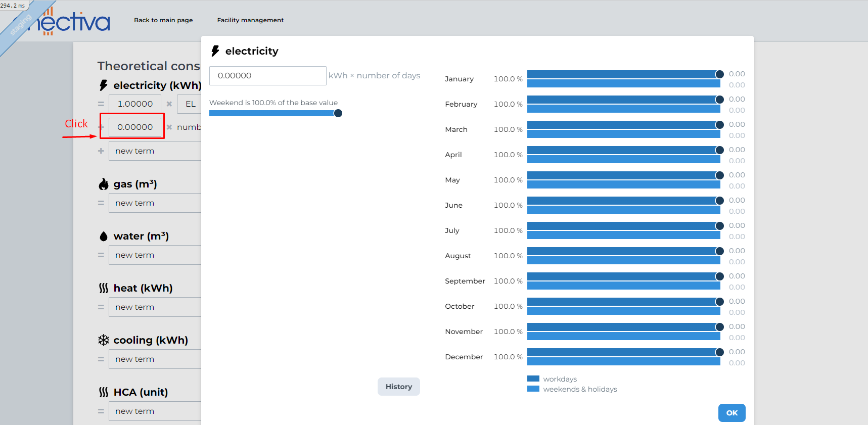Click the 1.00000 multiplier field
The height and width of the screenshot is (425, 868).
tap(135, 104)
